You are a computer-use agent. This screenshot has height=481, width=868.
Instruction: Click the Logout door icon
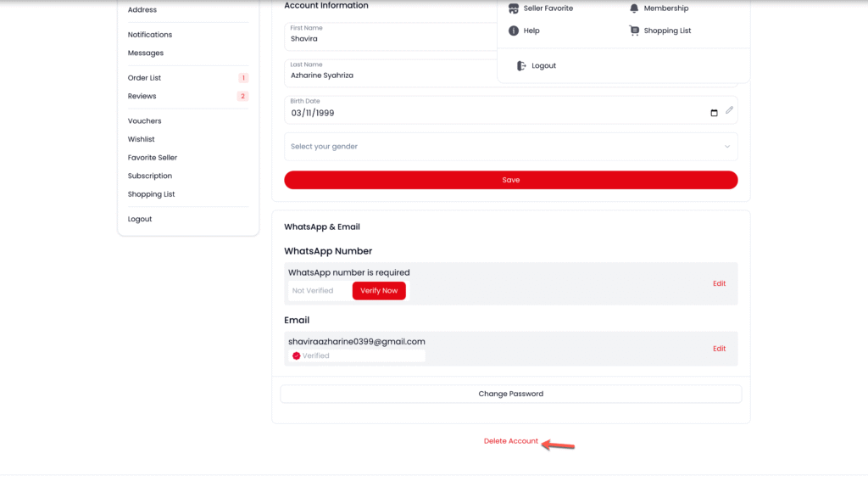click(521, 66)
